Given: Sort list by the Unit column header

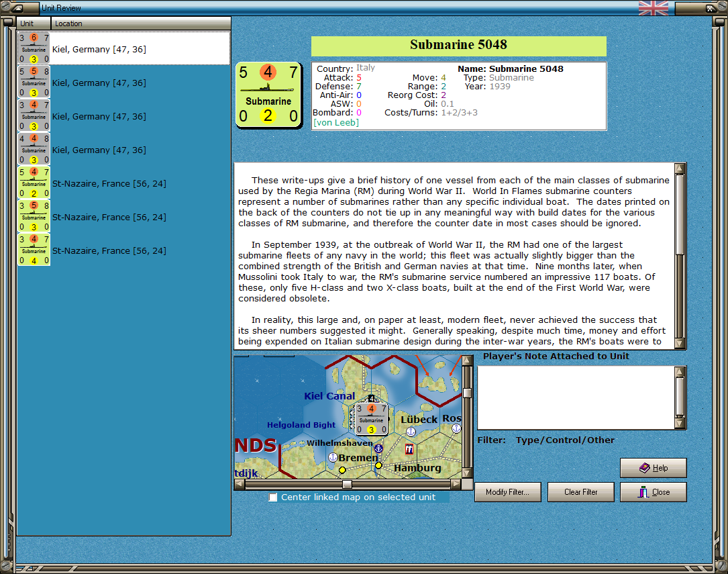Looking at the screenshot, I should click(34, 23).
